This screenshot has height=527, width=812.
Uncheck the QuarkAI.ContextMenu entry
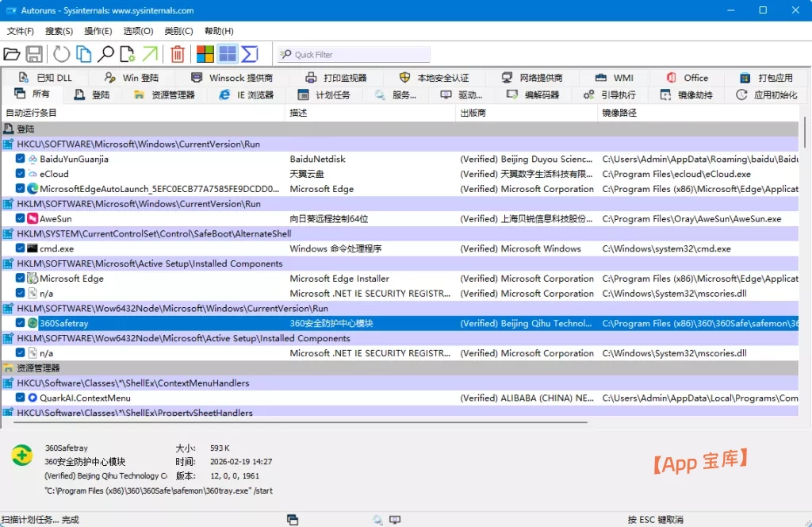pos(20,398)
